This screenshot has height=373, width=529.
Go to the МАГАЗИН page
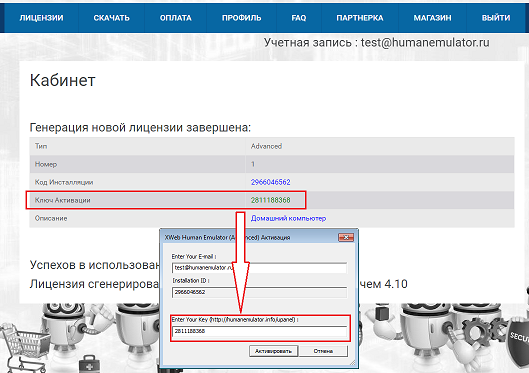[x=432, y=18]
